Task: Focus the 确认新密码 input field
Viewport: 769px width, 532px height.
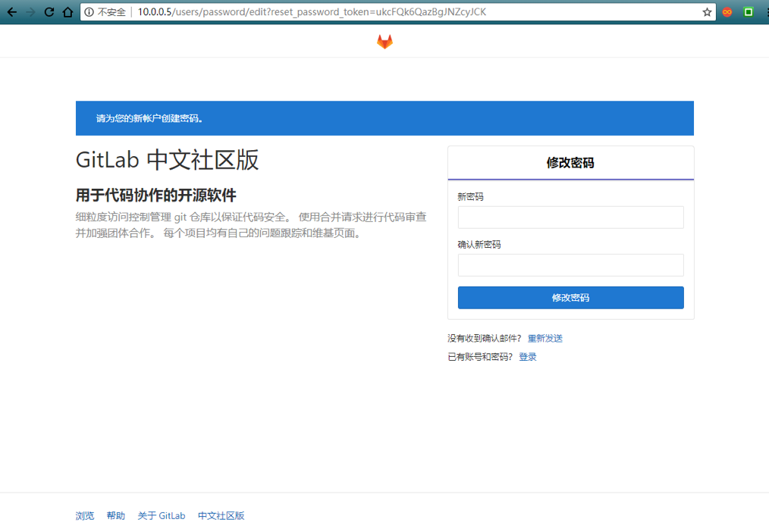Action: pos(570,265)
